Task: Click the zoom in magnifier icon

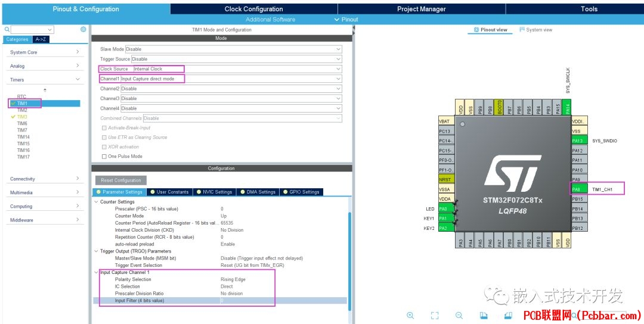Action: pyautogui.click(x=410, y=316)
